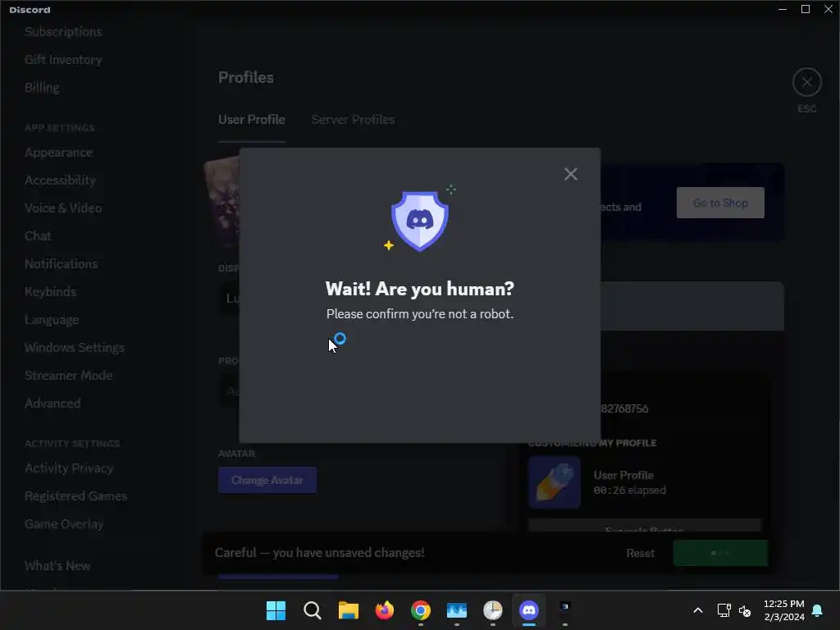Open Voice & Video settings
Image resolution: width=840 pixels, height=630 pixels.
click(x=63, y=208)
